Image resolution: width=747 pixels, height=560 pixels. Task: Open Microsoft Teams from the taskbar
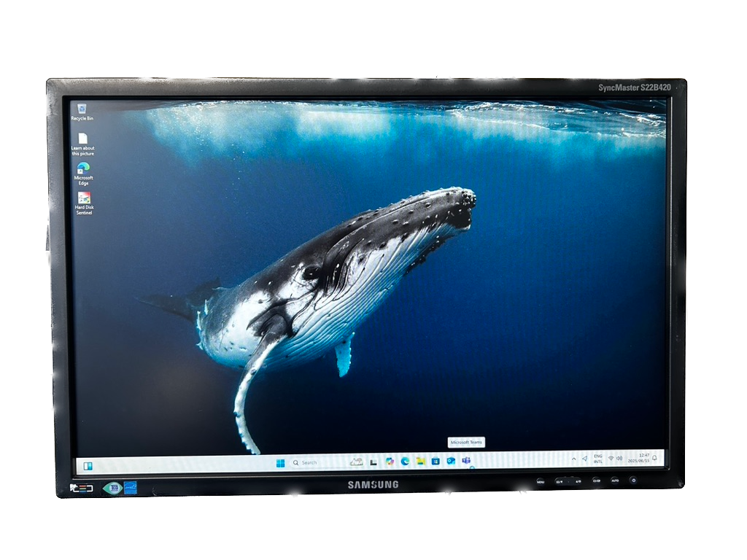[467, 462]
